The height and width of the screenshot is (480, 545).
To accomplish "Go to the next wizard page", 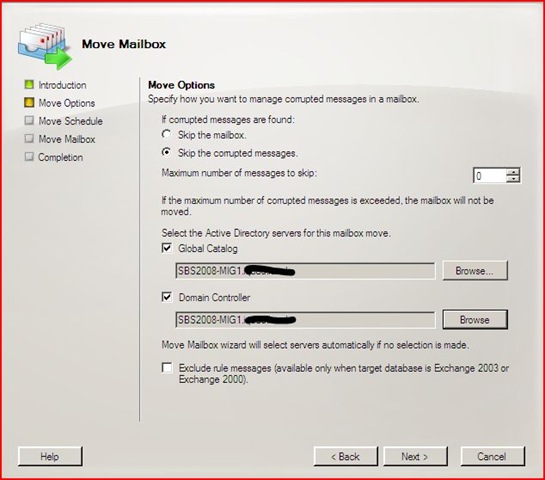I will point(415,456).
